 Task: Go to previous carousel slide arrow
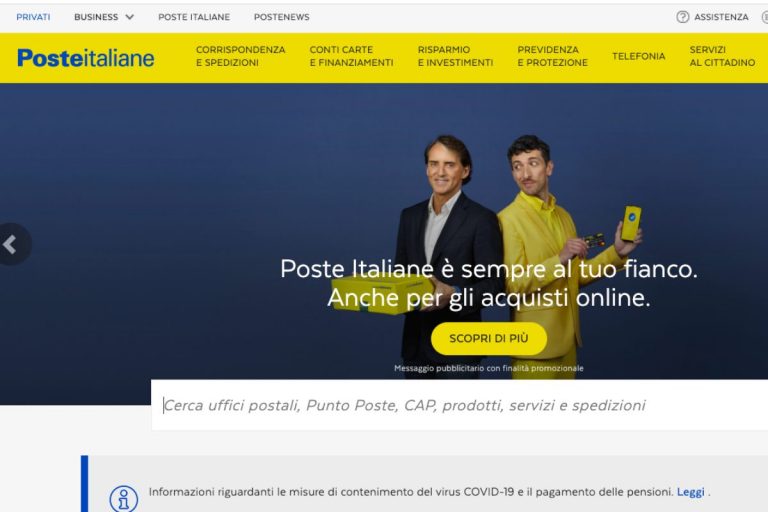pos(11,244)
